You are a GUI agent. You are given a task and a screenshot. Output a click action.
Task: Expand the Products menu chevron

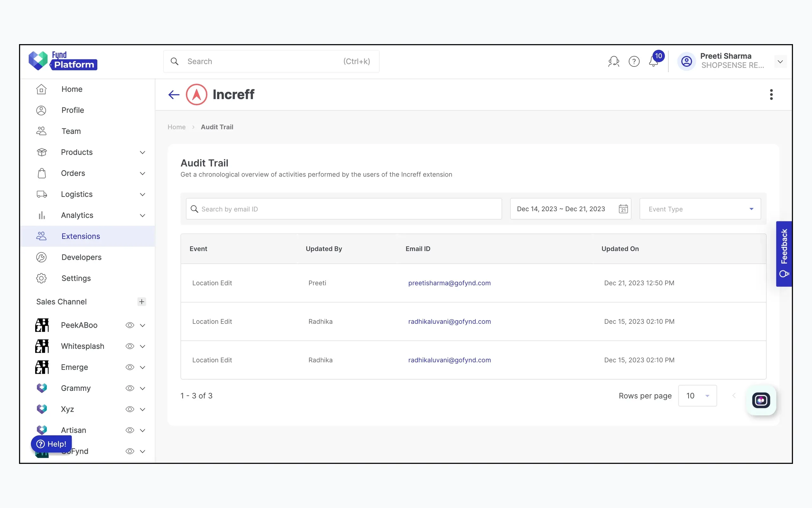pyautogui.click(x=143, y=152)
